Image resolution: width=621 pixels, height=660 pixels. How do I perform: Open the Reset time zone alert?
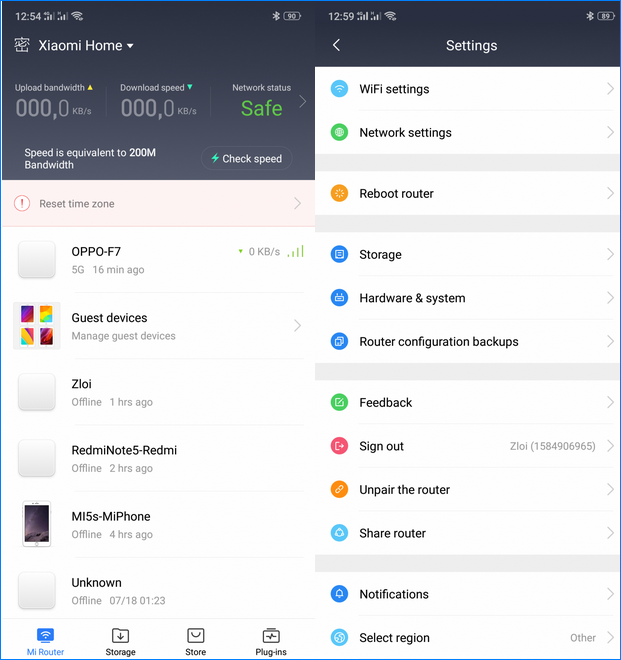click(x=158, y=203)
